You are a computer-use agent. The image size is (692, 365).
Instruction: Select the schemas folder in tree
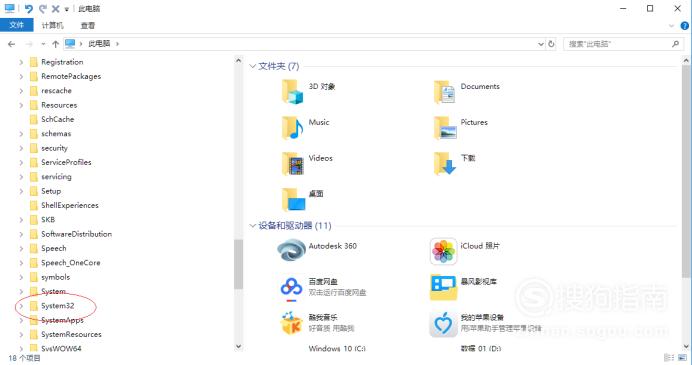(56, 133)
